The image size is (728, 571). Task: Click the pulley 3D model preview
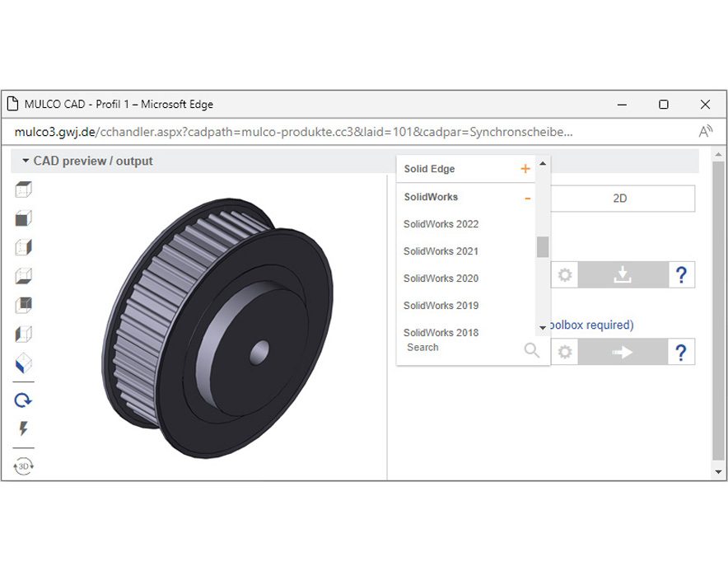[217, 328]
